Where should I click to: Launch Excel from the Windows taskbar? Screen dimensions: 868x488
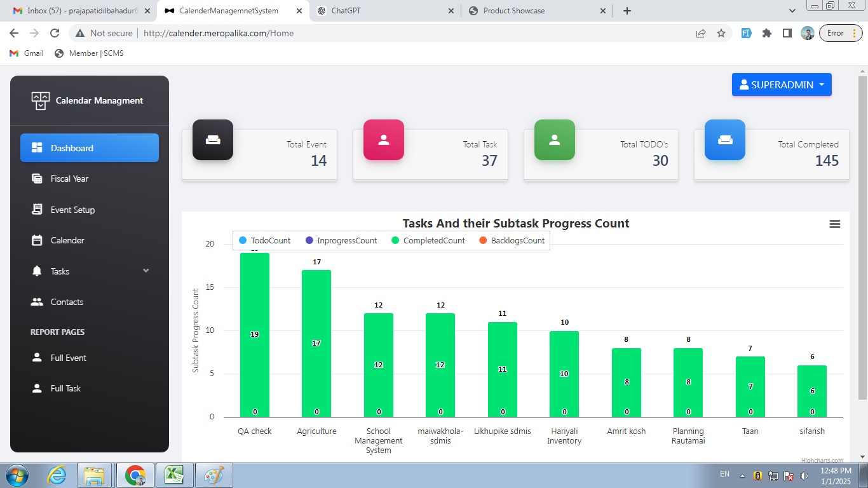pos(173,475)
